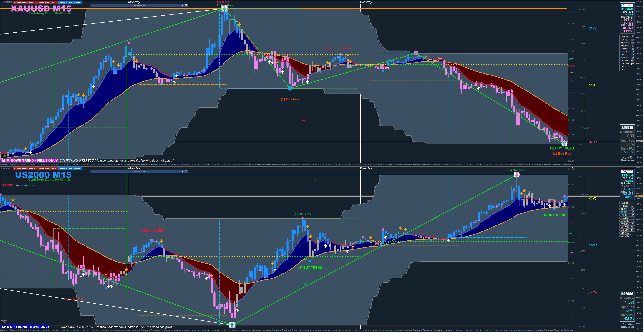The height and width of the screenshot is (333, 644).
Task: Toggle the ON button in bottom chart
Action: tap(4, 322)
